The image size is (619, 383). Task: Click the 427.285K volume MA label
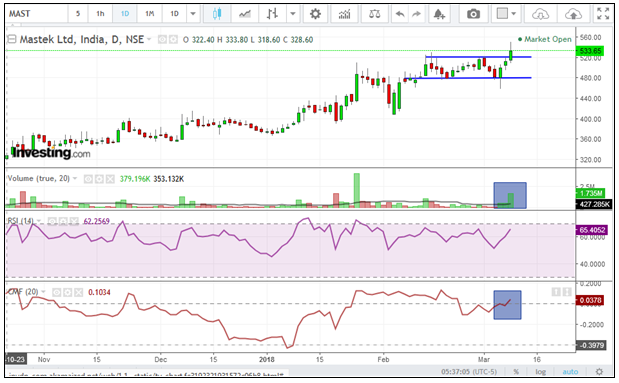click(x=594, y=205)
